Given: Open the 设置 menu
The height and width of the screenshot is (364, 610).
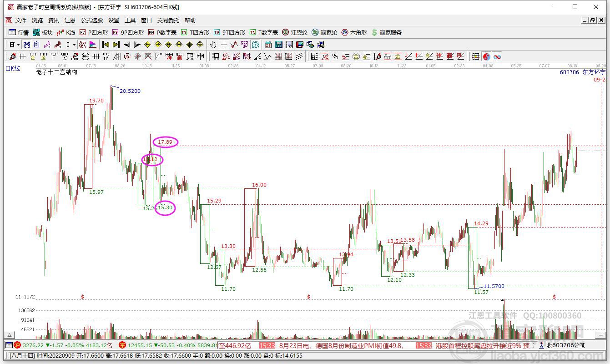Looking at the screenshot, I should [x=114, y=20].
